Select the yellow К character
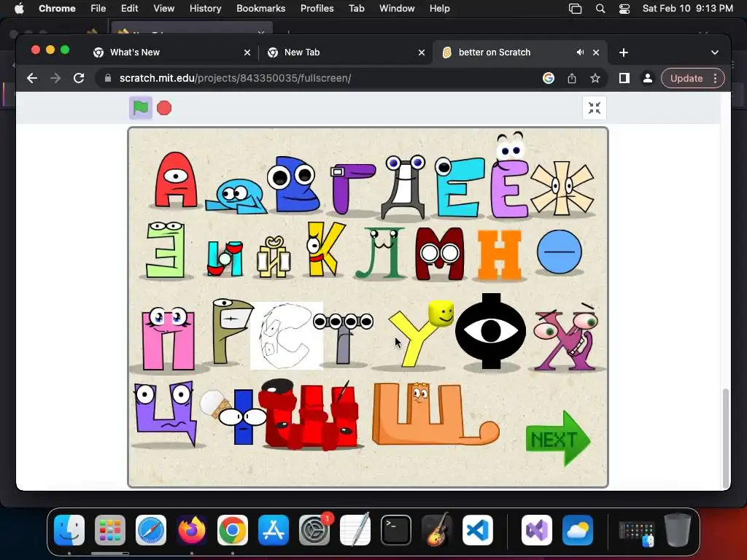The height and width of the screenshot is (560, 747). coord(325,249)
